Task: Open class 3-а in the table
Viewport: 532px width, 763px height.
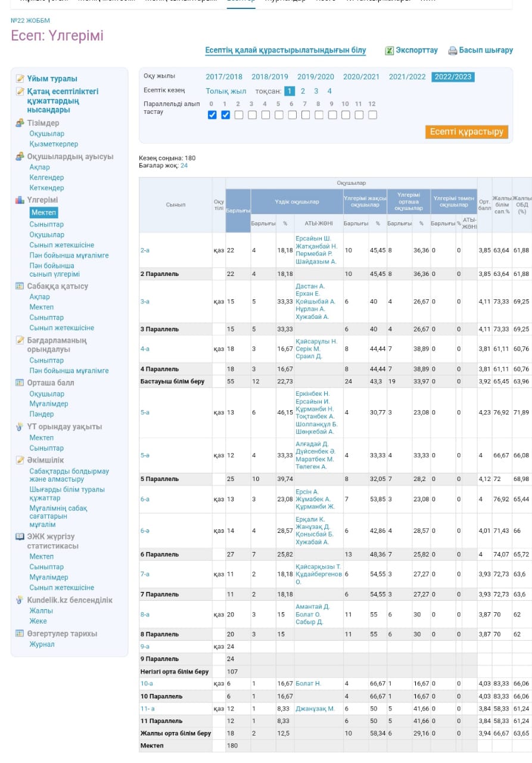Action: point(145,302)
